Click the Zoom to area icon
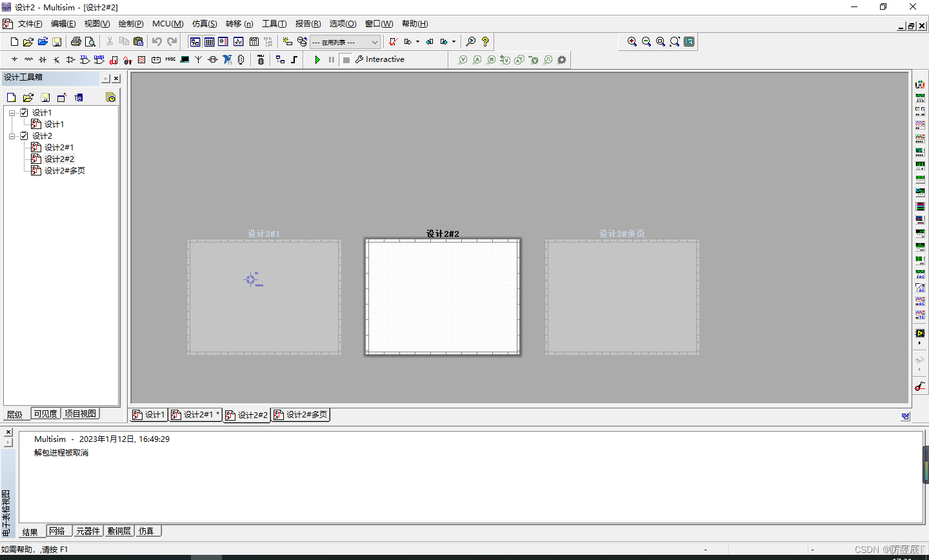The height and width of the screenshot is (560, 929). (661, 41)
